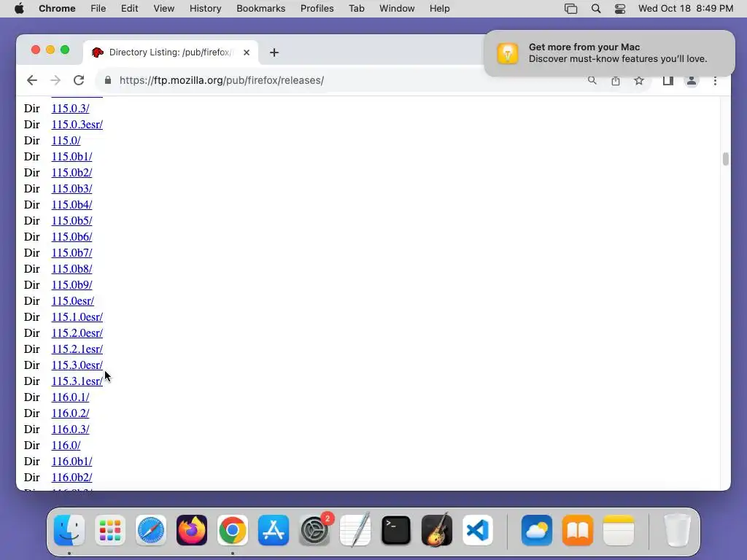This screenshot has width=747, height=560.
Task: Open the 116.0.1/ directory link
Action: 71,397
